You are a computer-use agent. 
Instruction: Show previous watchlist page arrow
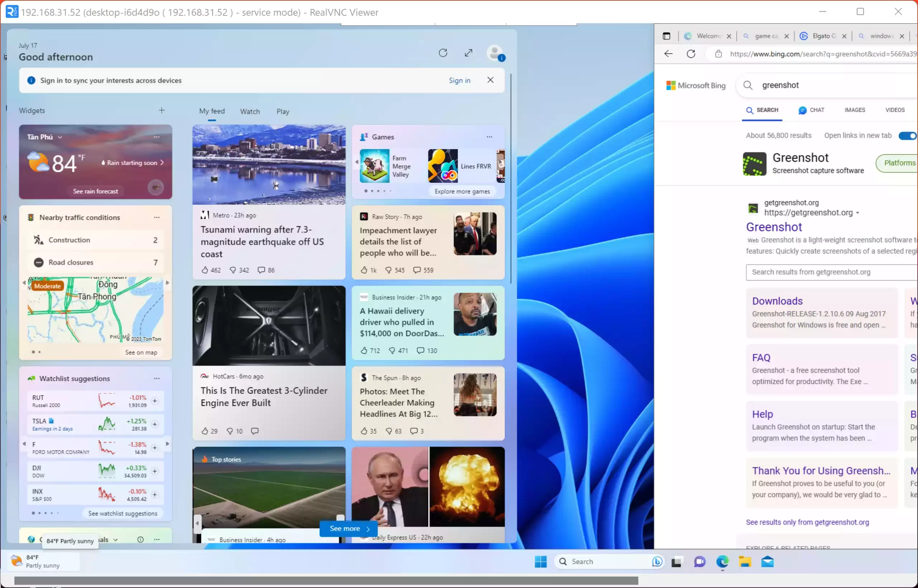(x=24, y=444)
